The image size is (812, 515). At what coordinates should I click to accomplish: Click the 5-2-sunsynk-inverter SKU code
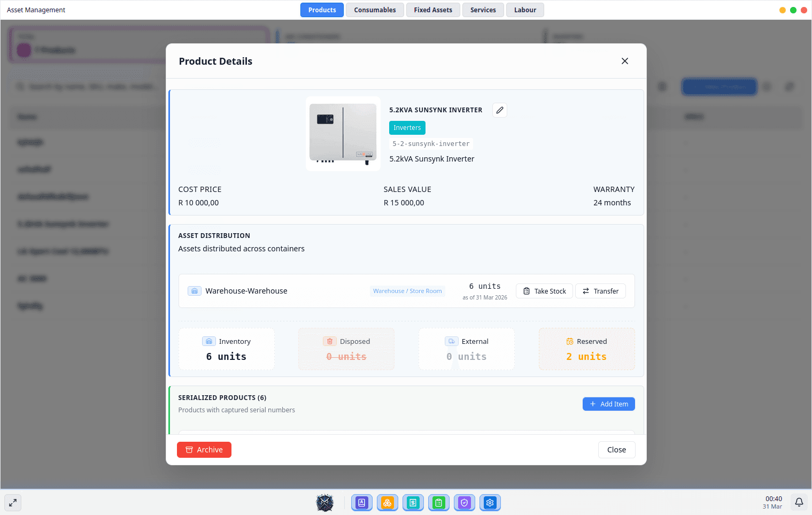pos(431,144)
